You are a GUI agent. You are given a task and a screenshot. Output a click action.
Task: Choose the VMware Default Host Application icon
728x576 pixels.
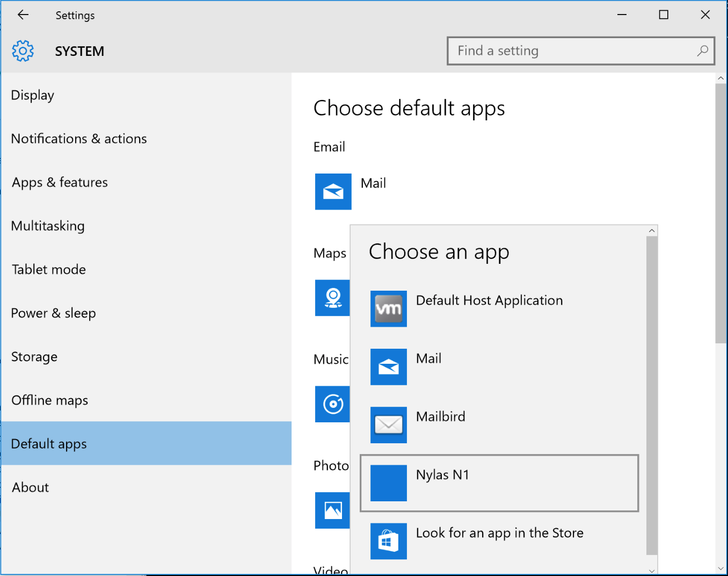click(x=388, y=308)
